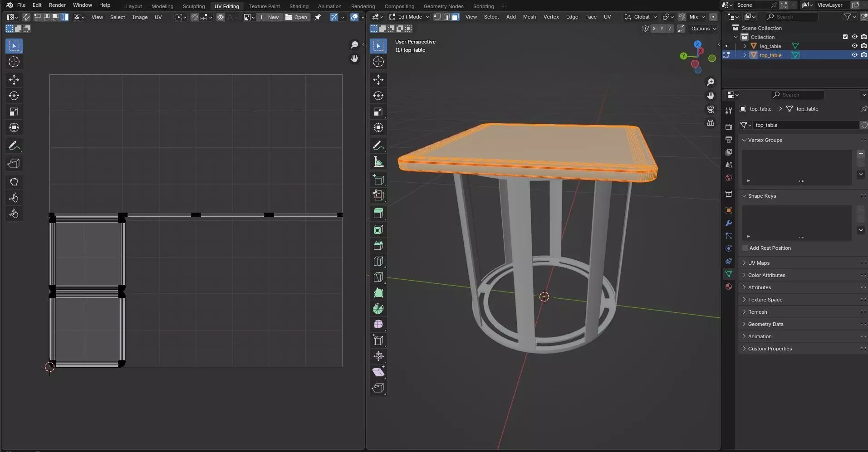The image size is (868, 452).
Task: Select the Shrink/Fatten tool
Action: tap(378, 356)
